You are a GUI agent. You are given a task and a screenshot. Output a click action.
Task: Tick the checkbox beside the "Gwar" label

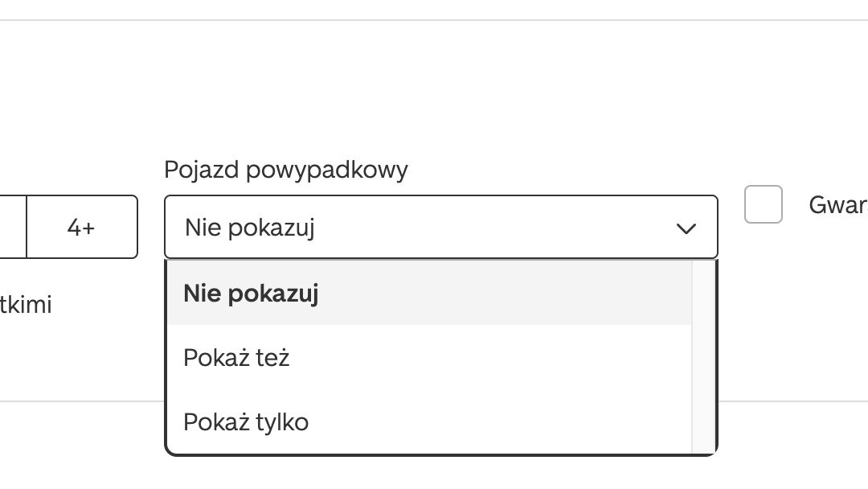[763, 204]
